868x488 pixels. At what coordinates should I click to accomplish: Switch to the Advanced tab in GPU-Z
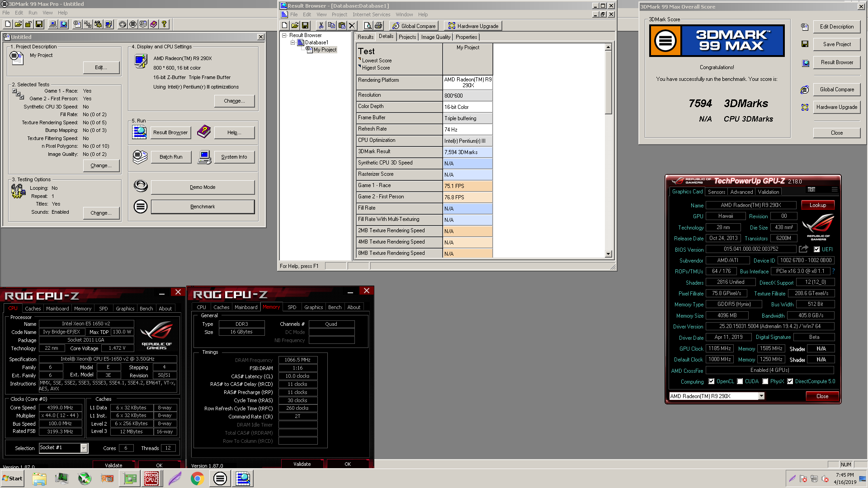click(741, 192)
